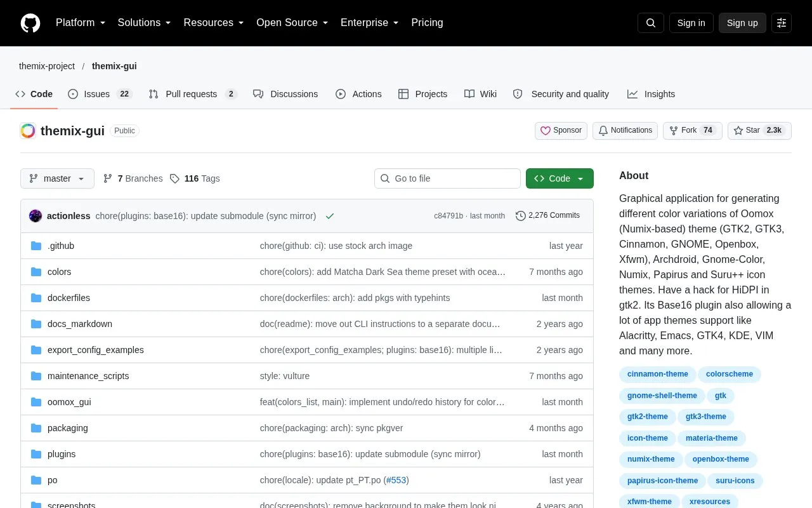This screenshot has height=508, width=812.
Task: Click the green commit status checkmark
Action: tap(330, 216)
